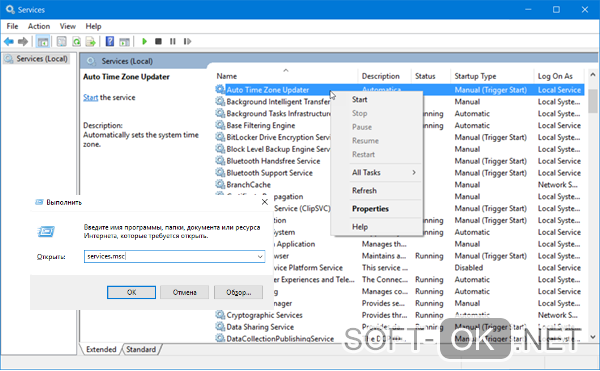600x371 pixels.
Task: Sort by Log On As column header
Action: pos(559,76)
